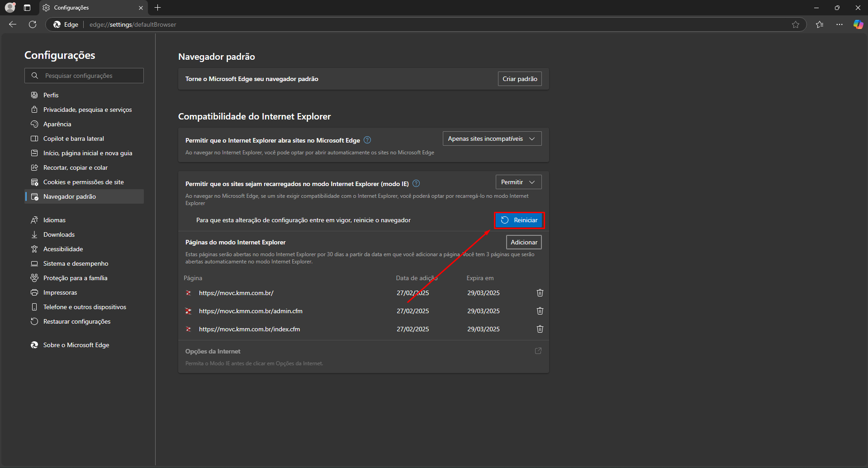Open the Copilot icon in toolbar

click(858, 24)
